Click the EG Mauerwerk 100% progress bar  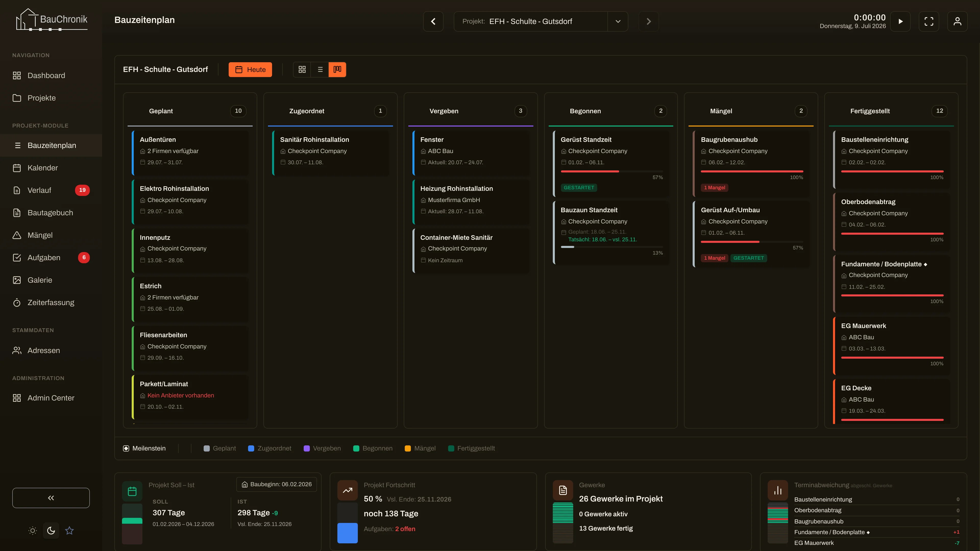(x=892, y=357)
